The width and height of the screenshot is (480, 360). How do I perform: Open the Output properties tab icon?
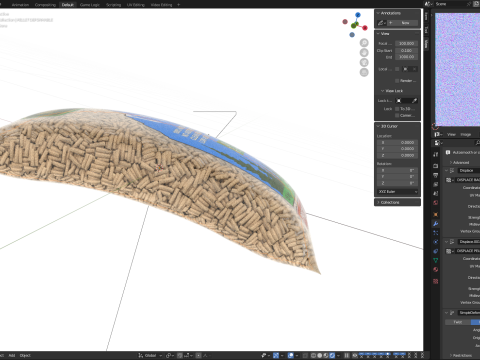click(x=435, y=175)
